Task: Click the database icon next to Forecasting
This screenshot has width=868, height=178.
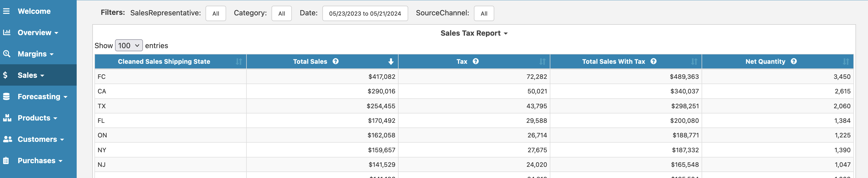Action: point(7,97)
